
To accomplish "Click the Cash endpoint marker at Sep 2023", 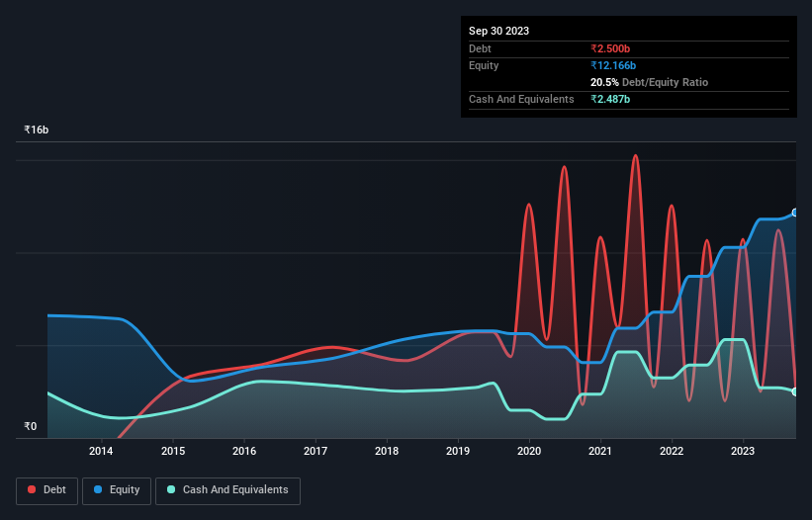I will (x=795, y=391).
